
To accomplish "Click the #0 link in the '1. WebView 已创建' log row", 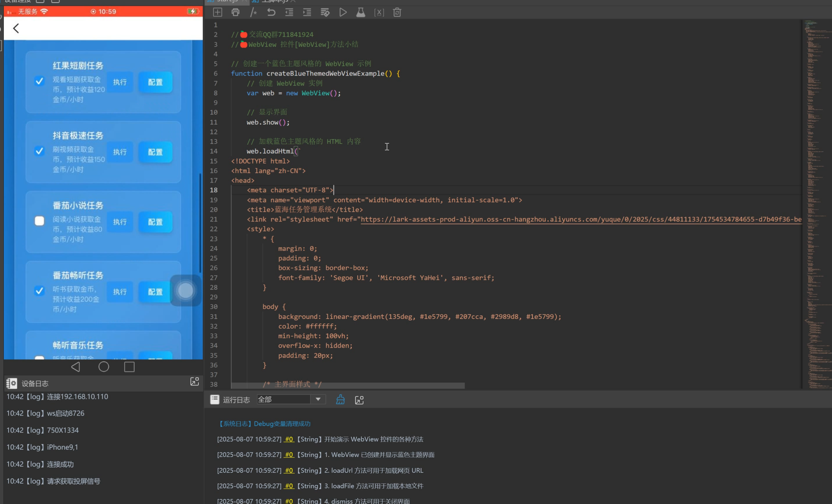I will (x=289, y=455).
